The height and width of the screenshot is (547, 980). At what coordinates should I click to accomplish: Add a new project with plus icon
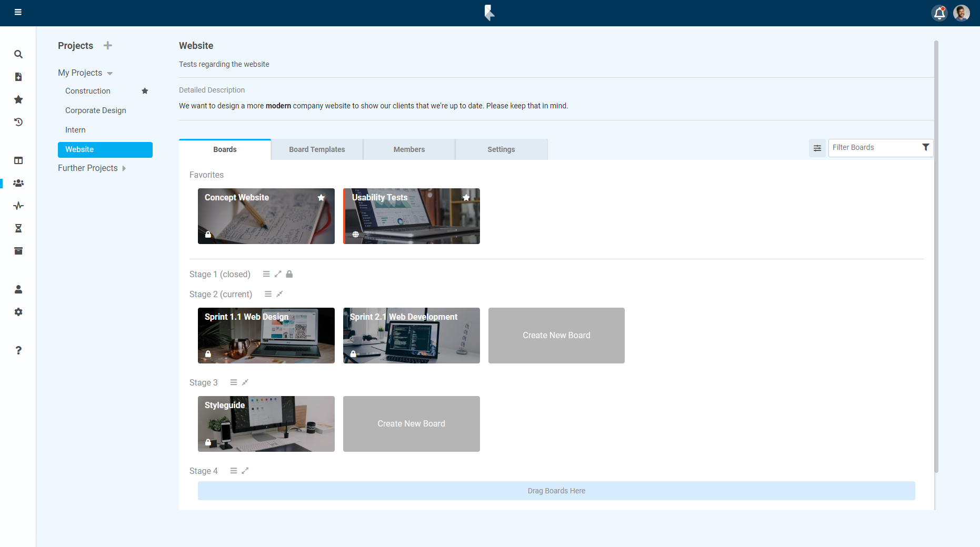(108, 46)
